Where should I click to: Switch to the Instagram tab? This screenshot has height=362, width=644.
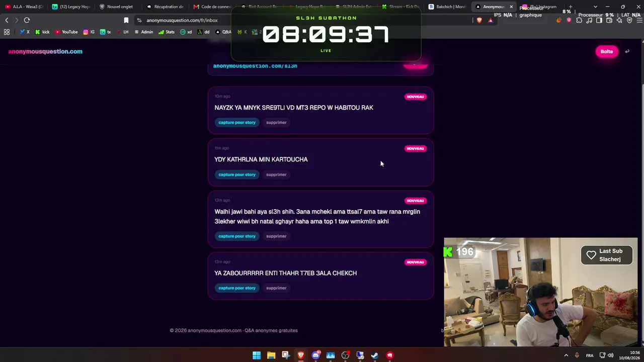pyautogui.click(x=541, y=7)
